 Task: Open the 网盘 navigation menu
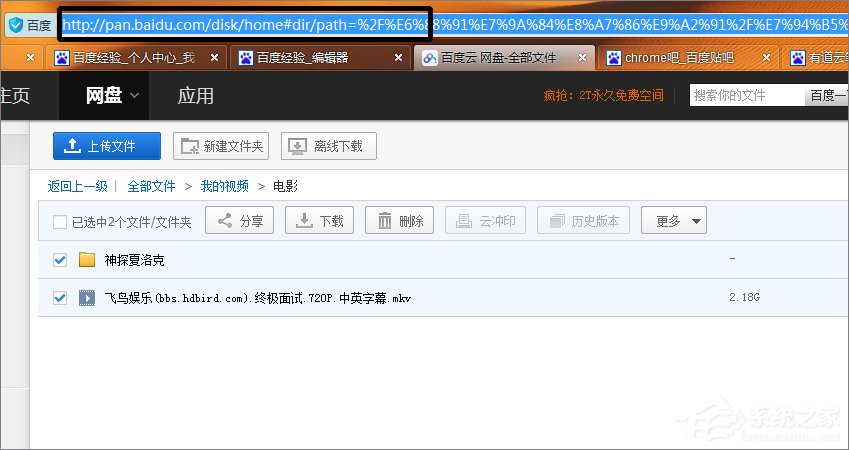(x=104, y=96)
